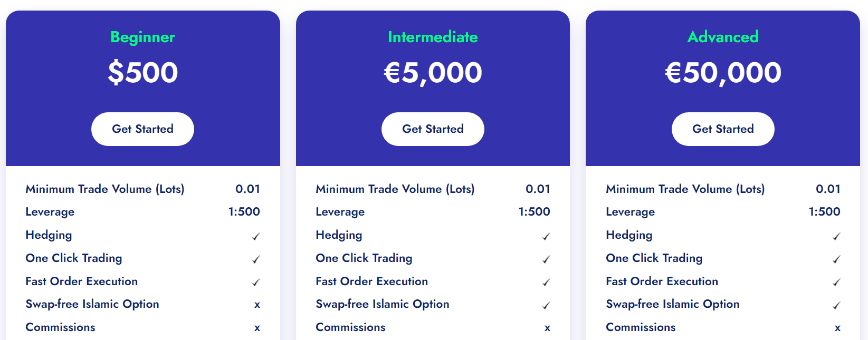Image resolution: width=868 pixels, height=340 pixels.
Task: Click the Advanced plan heading
Action: point(723,37)
